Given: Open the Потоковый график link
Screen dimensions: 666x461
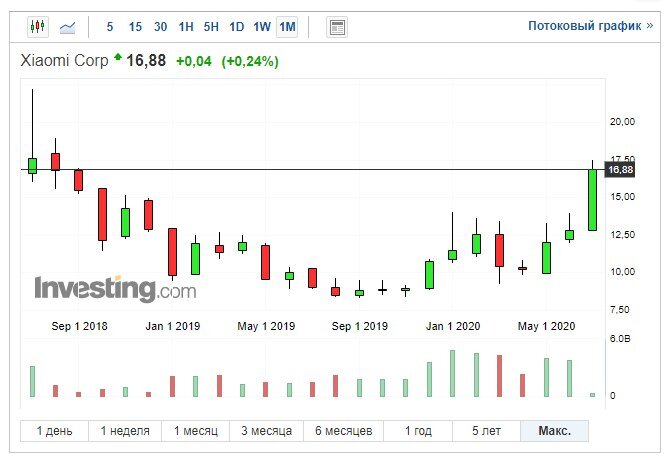Looking at the screenshot, I should pyautogui.click(x=590, y=26).
